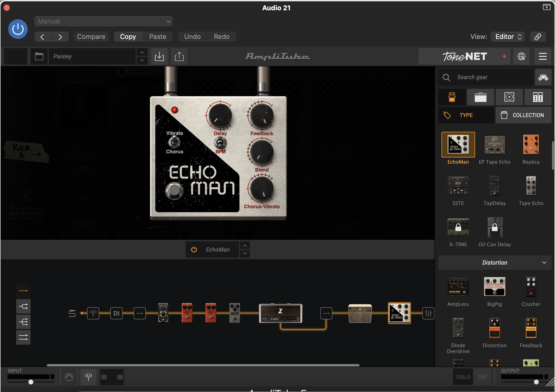Open the Manual preset dropdown

(x=103, y=21)
